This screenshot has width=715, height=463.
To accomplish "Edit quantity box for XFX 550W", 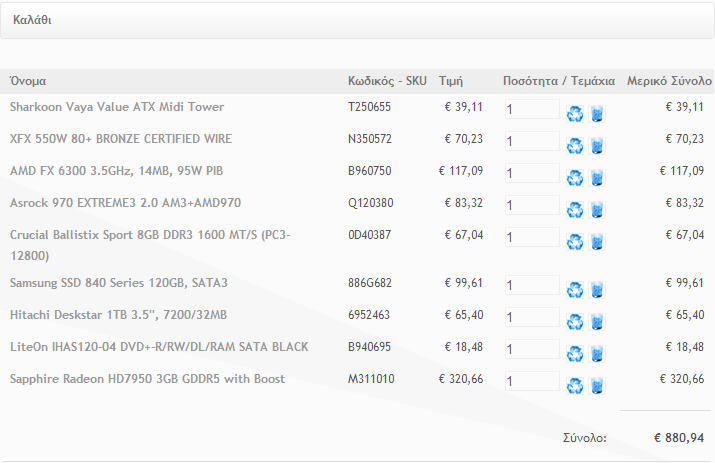I will pyautogui.click(x=532, y=141).
